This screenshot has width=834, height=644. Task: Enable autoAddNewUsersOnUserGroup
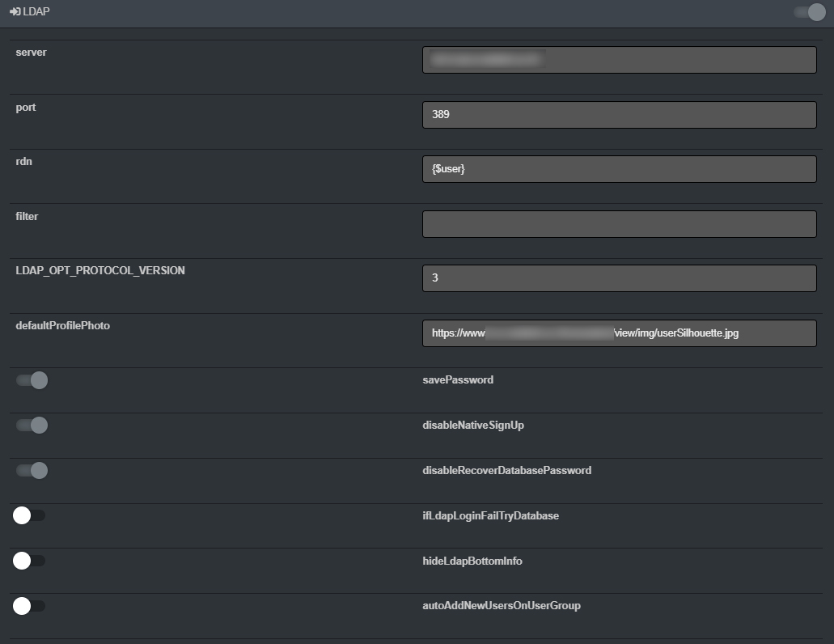29,605
